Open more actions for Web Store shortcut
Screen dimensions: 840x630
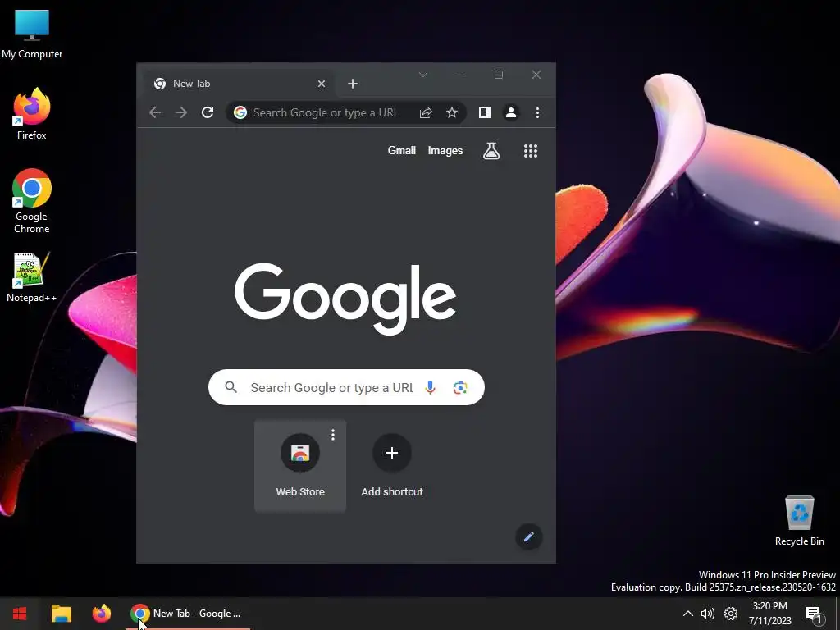(333, 435)
